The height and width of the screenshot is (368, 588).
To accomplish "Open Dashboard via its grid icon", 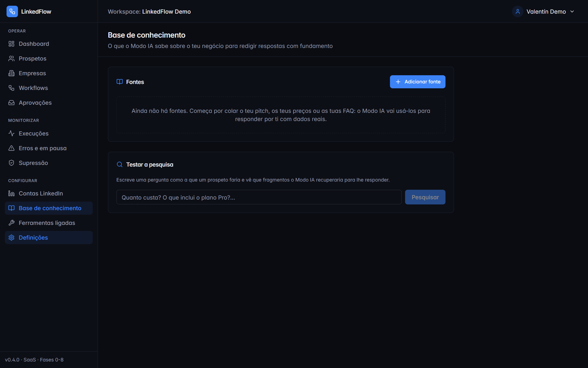I will pyautogui.click(x=11, y=44).
